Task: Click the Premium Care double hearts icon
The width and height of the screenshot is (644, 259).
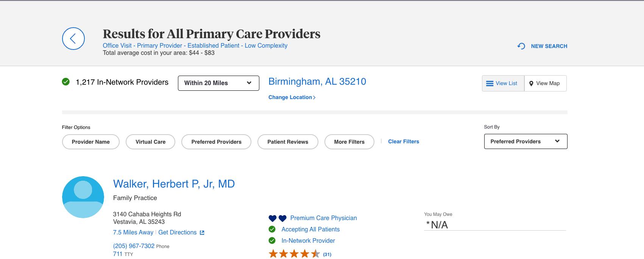Action: [278, 218]
